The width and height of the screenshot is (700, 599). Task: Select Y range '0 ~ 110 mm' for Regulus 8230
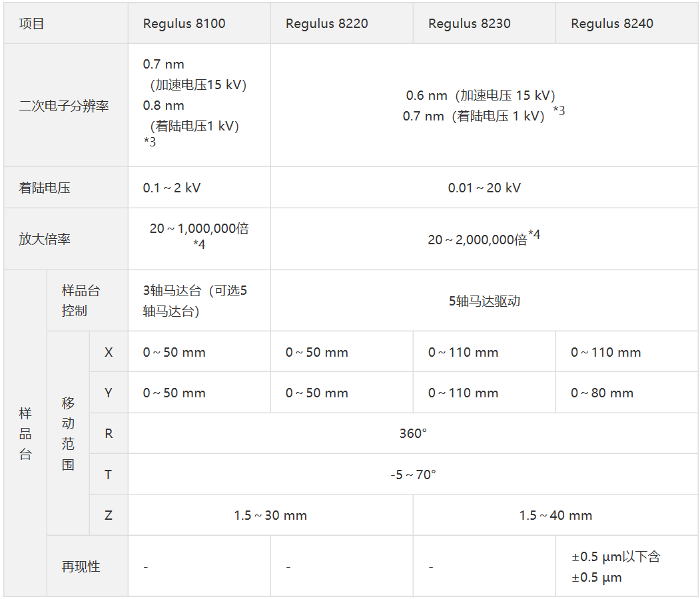(463, 393)
